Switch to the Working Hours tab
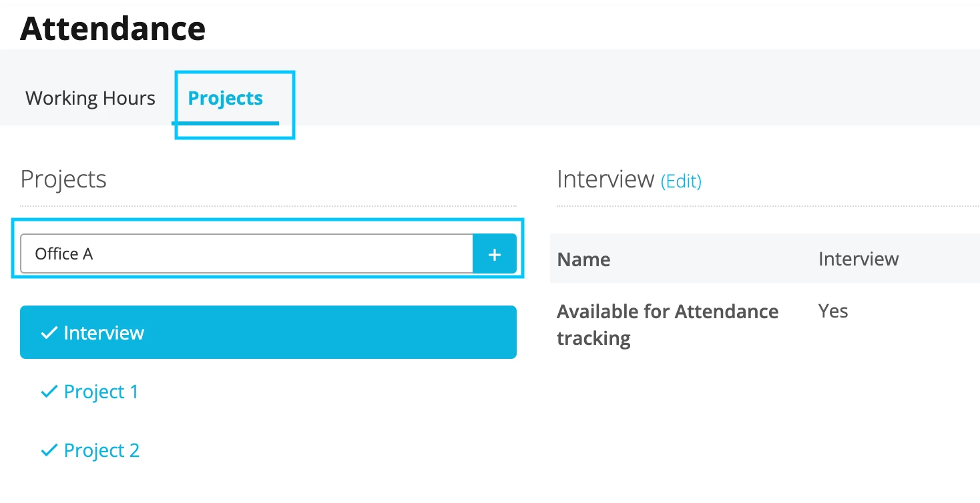980x503 pixels. coord(90,98)
